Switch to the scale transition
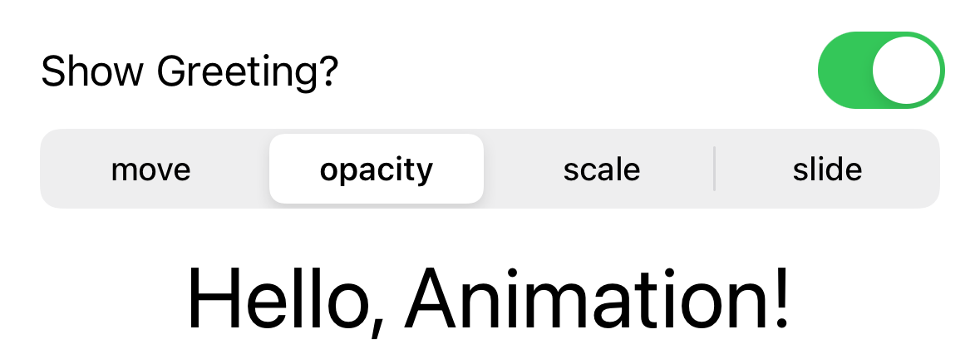Viewport: 980px width, 359px height. tap(602, 170)
